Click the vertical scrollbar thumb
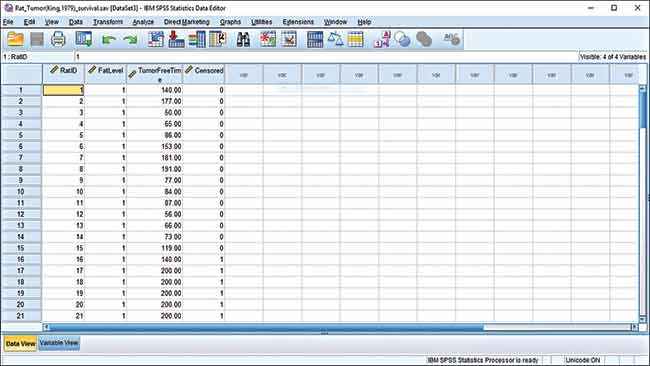 (643, 109)
